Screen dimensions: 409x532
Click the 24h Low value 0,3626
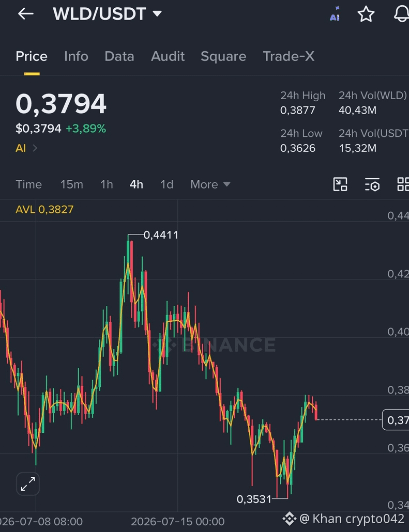tap(298, 148)
